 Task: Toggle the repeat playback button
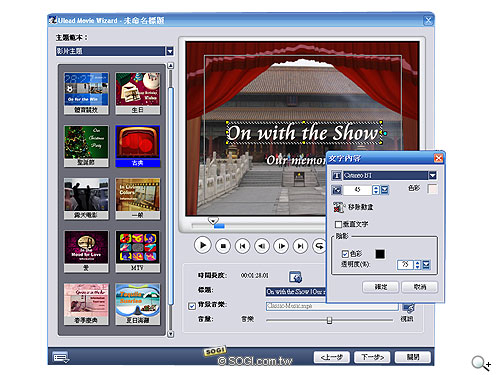click(x=319, y=246)
